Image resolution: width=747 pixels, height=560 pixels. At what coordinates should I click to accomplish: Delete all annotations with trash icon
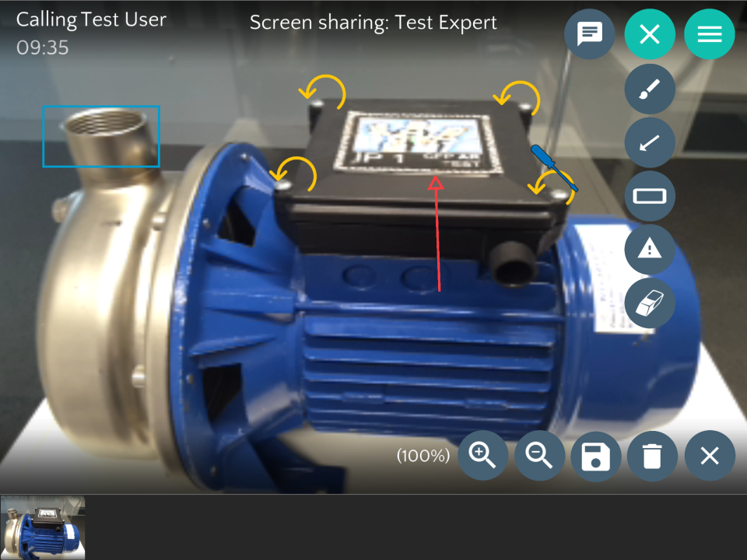pos(652,456)
